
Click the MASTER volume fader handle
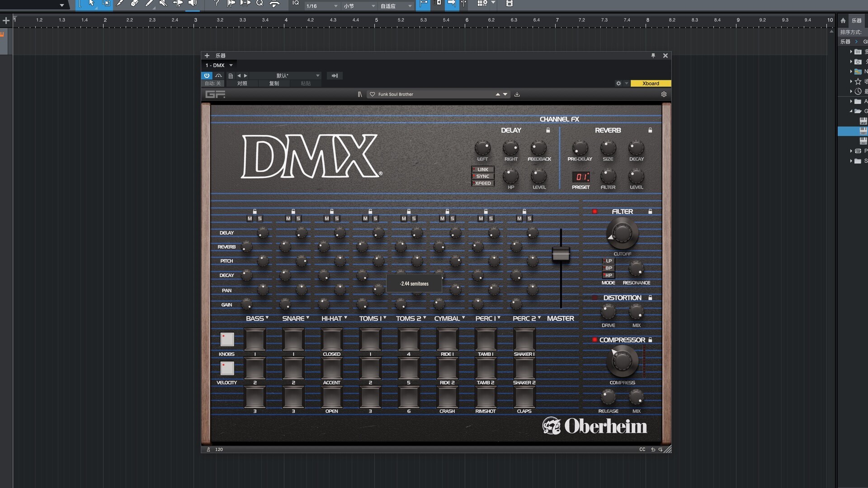[561, 254]
